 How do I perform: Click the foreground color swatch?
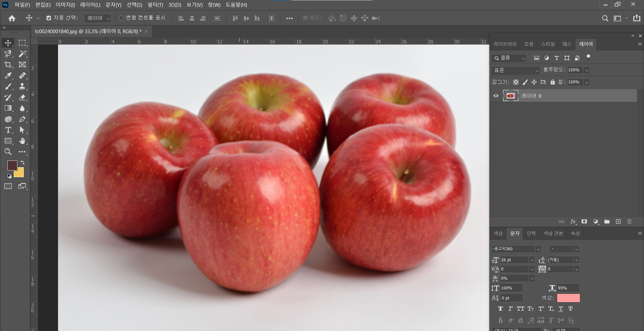pyautogui.click(x=12, y=165)
